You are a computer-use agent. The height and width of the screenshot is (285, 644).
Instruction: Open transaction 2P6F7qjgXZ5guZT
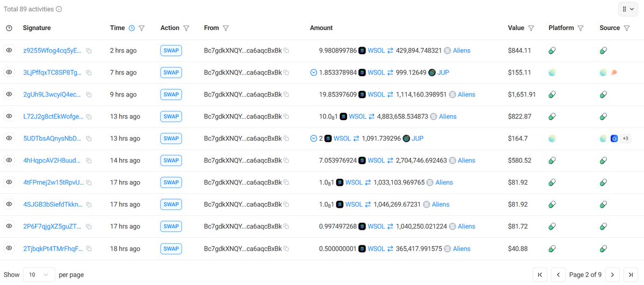coord(53,226)
